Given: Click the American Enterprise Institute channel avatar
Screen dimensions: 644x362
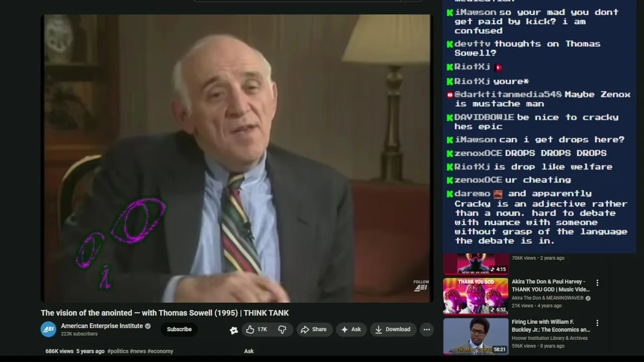Looking at the screenshot, I should click(x=49, y=329).
